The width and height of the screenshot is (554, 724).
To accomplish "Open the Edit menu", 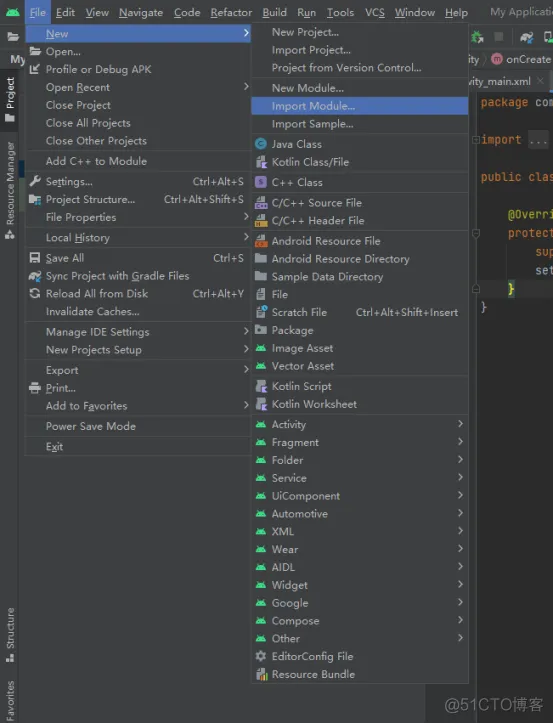I will tap(65, 12).
